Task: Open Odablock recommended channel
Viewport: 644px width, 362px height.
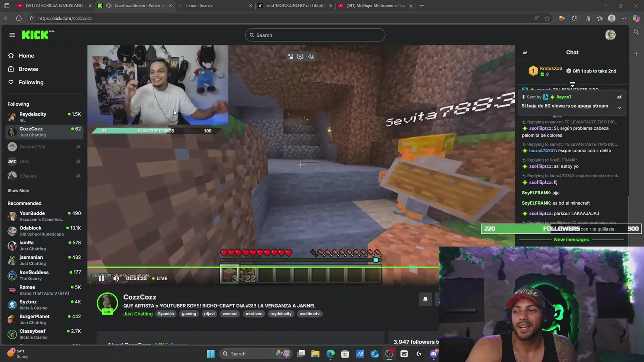Action: [44, 231]
